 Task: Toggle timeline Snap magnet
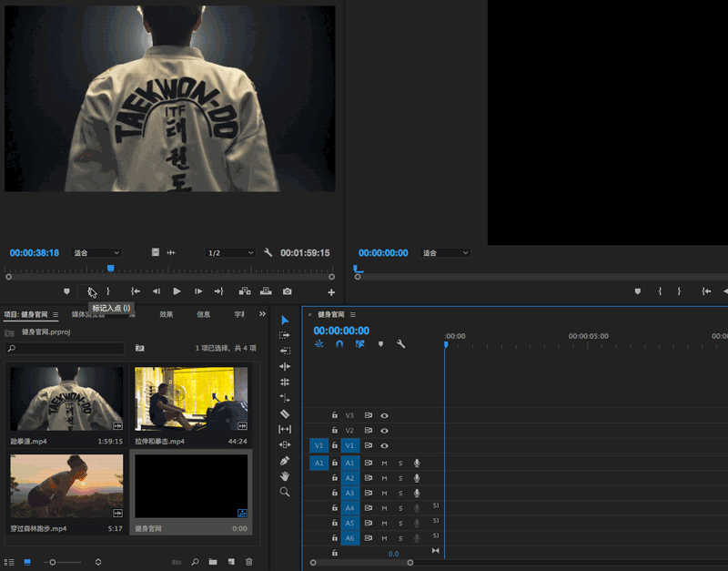pyautogui.click(x=339, y=344)
